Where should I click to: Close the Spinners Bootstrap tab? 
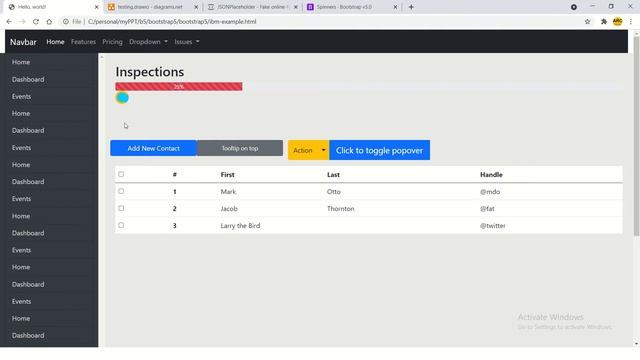pos(395,7)
